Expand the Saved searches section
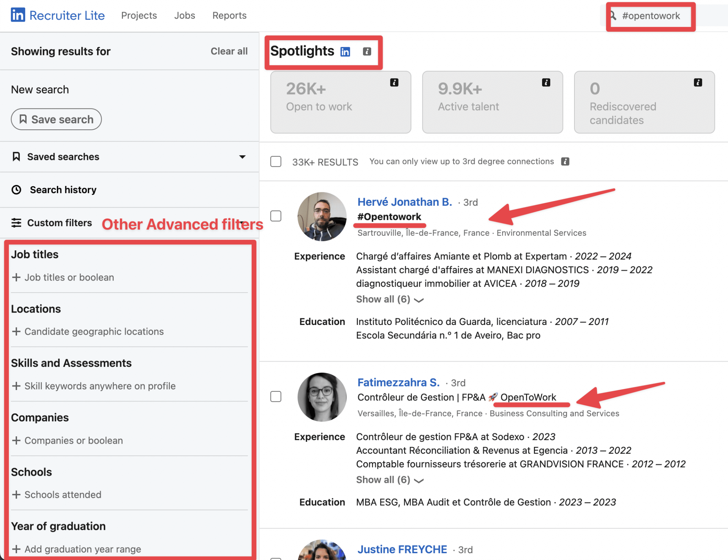The height and width of the screenshot is (560, 728). click(x=242, y=157)
